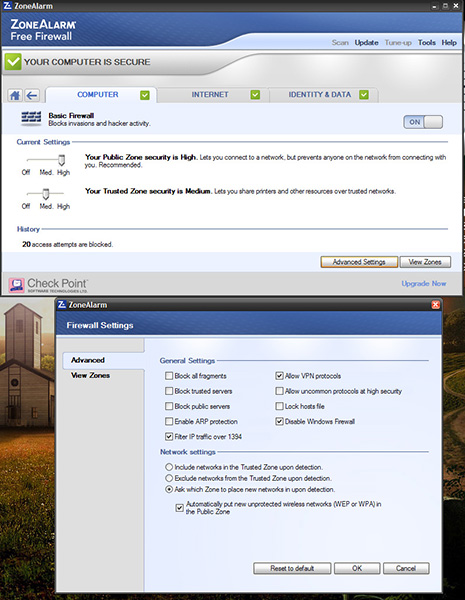Select Include networks in the Trusted Zone

click(169, 467)
